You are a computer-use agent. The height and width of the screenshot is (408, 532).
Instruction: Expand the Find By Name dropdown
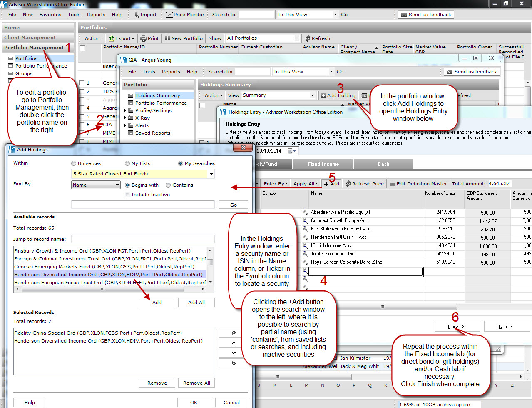point(117,185)
